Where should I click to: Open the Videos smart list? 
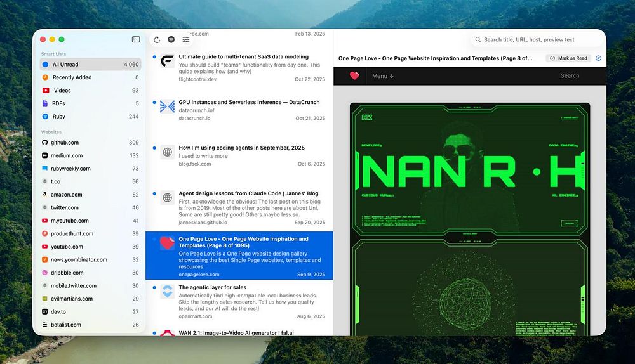click(x=90, y=90)
